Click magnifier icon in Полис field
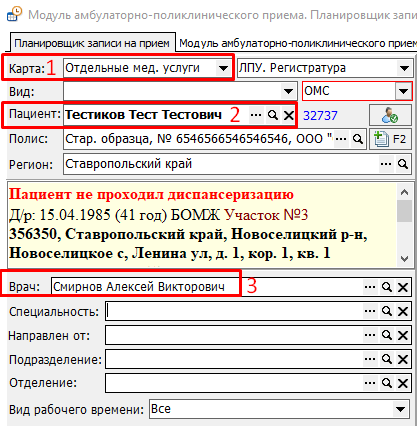 point(358,139)
